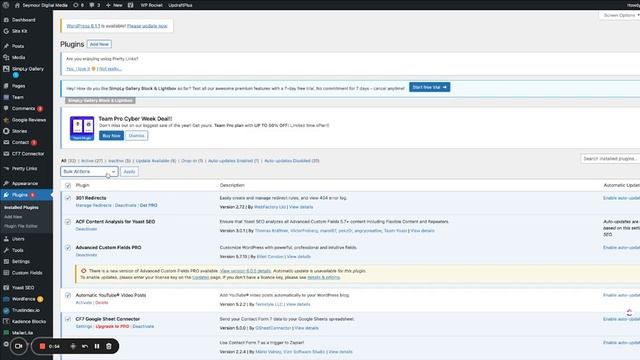Open Trustindex.io in sidebar

pos(26,310)
